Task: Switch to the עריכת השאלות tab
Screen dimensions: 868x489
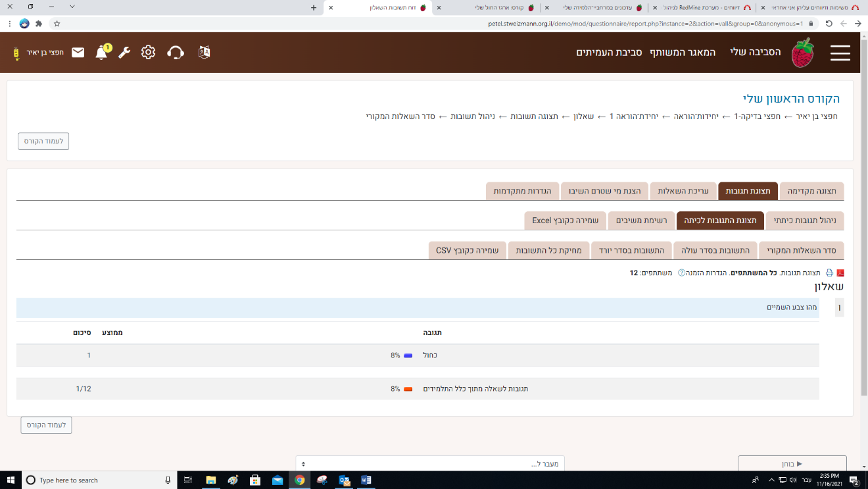Action: tap(681, 191)
